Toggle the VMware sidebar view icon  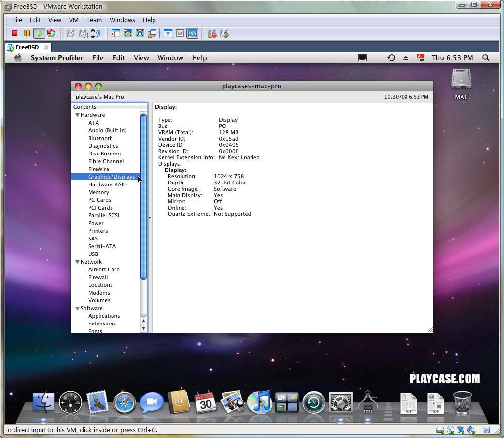[x=116, y=33]
